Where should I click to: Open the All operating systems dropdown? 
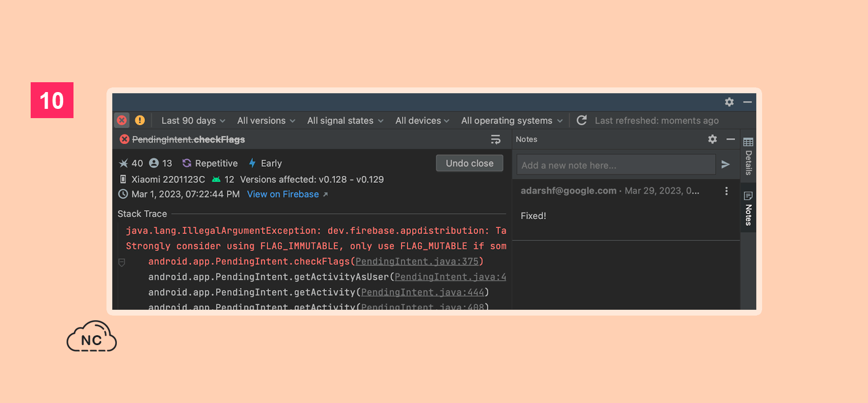[512, 120]
